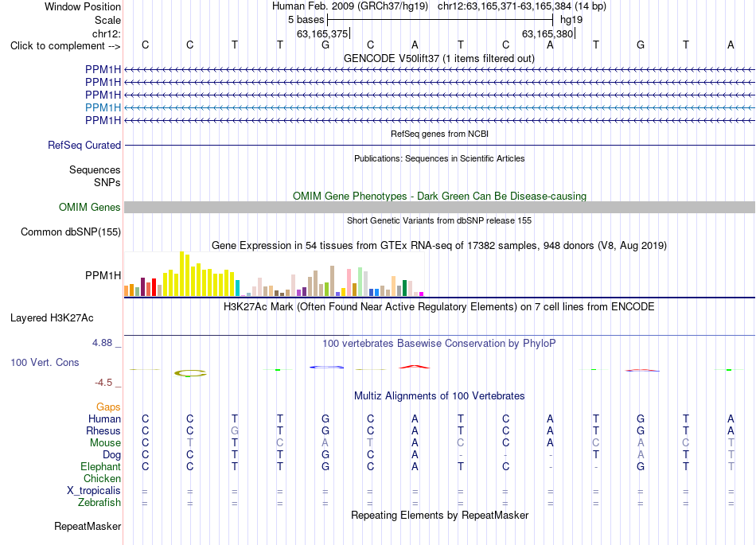Click the magenta bar ending the GTEx chart

[x=422, y=294]
